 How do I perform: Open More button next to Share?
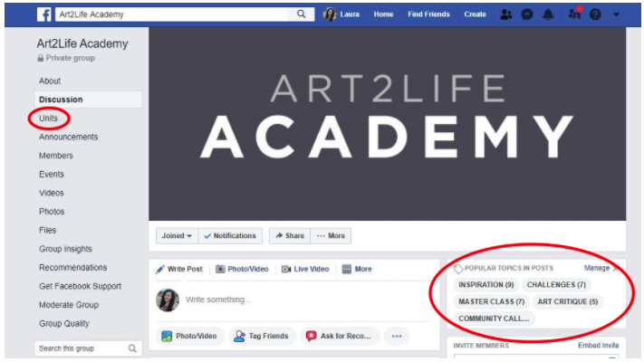coord(331,236)
